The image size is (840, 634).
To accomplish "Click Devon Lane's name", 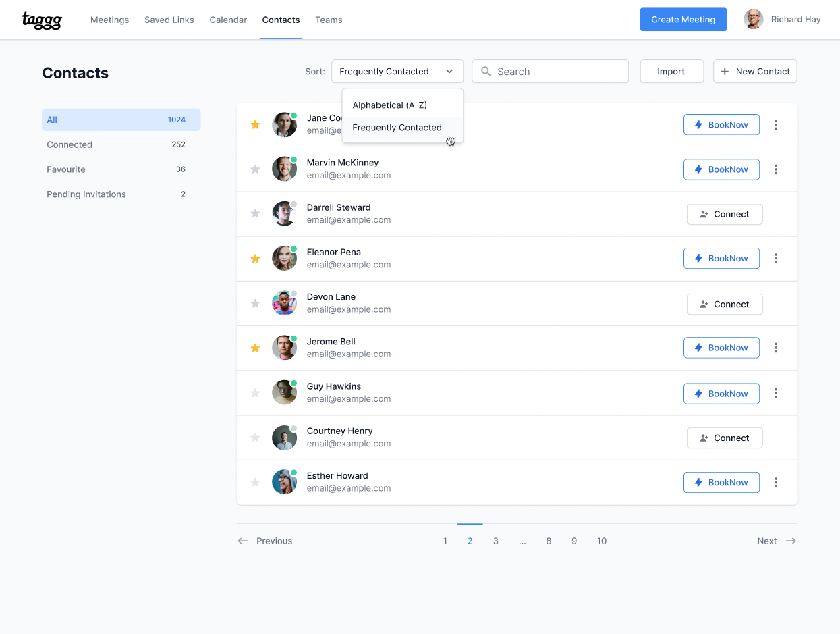I will coord(331,297).
